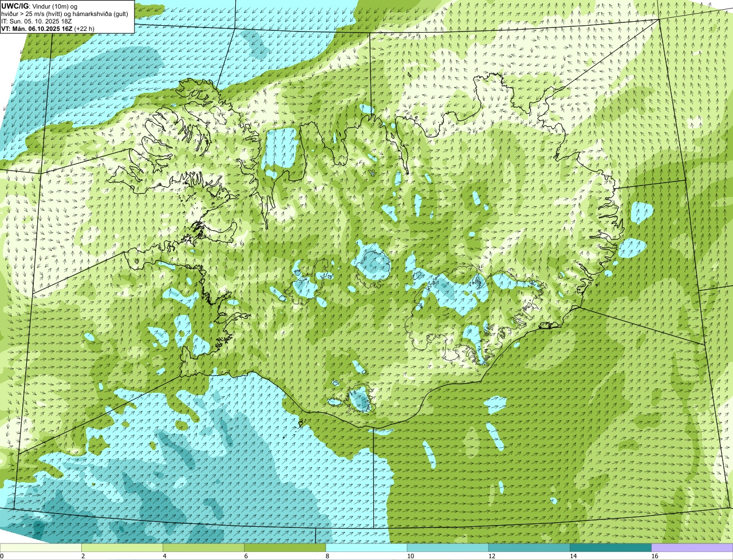Click the 'UWC/IG: Vindur (10m) og' title line

tap(40, 6)
